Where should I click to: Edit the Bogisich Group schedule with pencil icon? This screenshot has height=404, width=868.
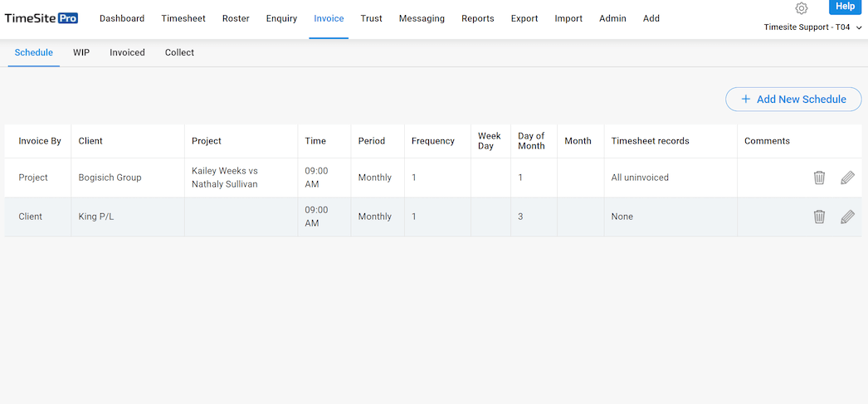pos(847,178)
